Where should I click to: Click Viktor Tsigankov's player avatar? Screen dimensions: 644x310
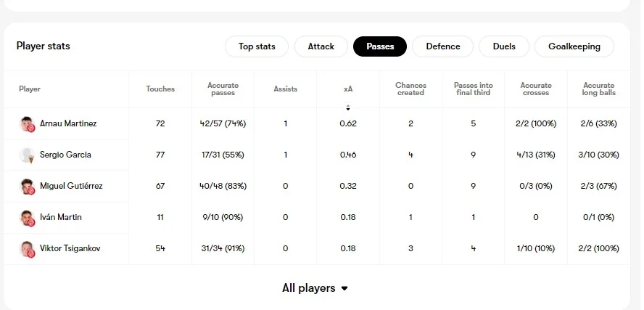(28, 249)
